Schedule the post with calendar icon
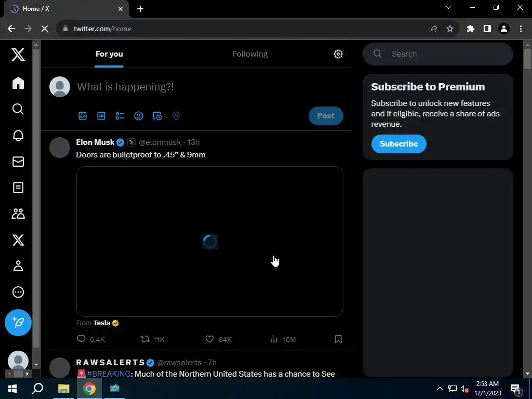This screenshot has width=532, height=399. (157, 116)
